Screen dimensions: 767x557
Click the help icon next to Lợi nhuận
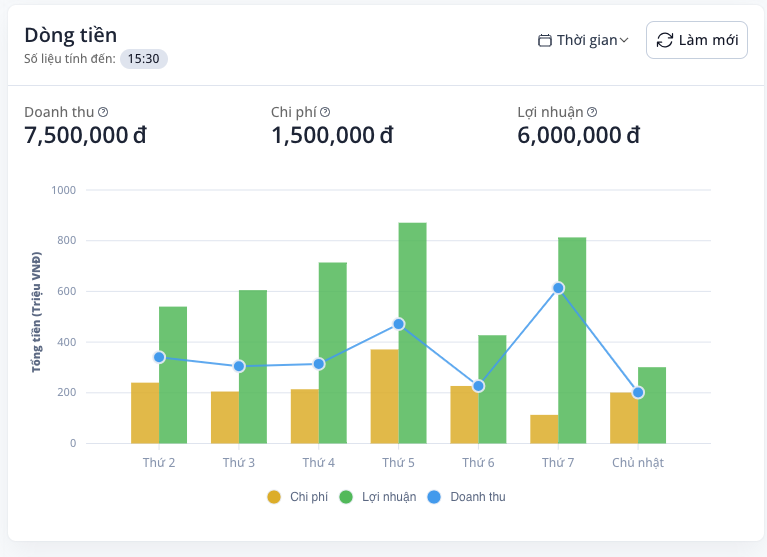point(592,112)
